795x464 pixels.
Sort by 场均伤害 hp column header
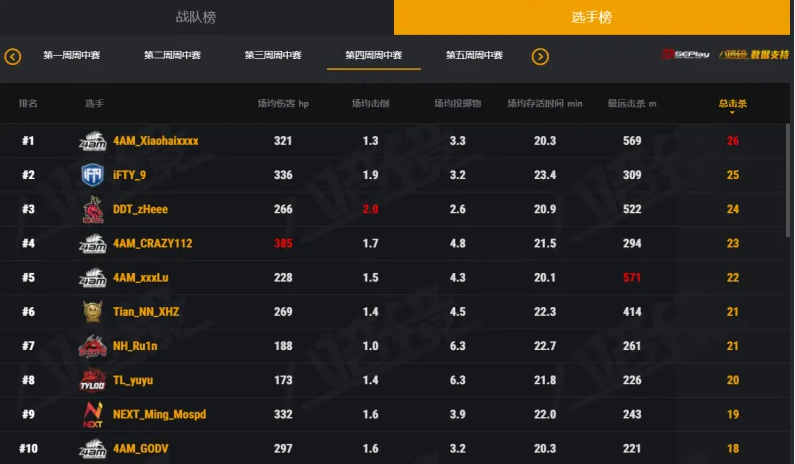point(283,104)
